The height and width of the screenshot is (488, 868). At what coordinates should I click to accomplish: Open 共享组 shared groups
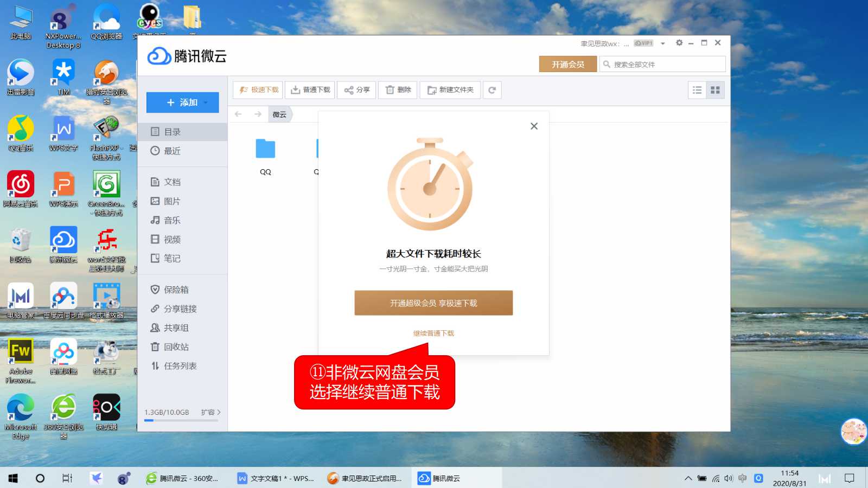click(182, 328)
